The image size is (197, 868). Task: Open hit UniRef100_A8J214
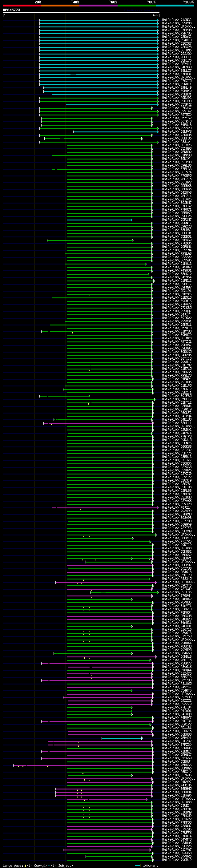177,507
